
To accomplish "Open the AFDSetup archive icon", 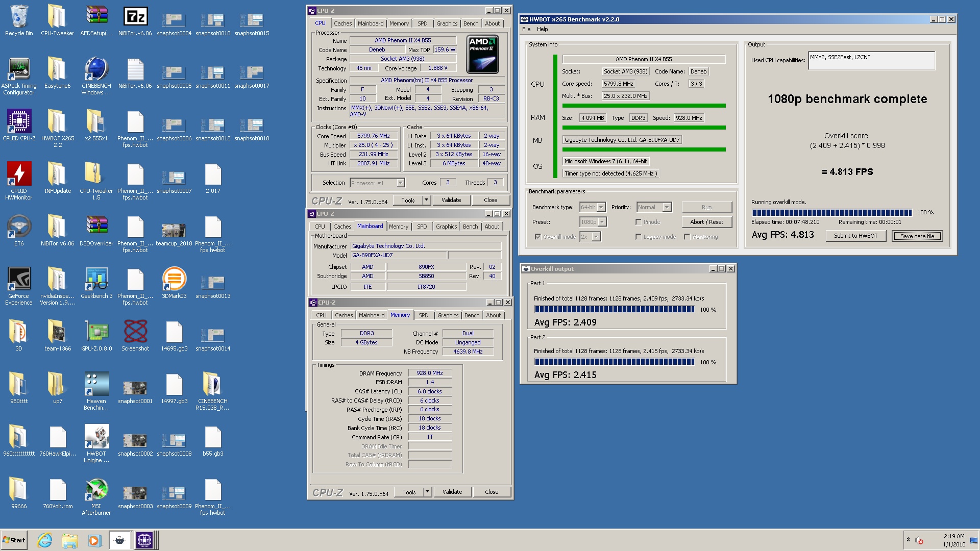I will click(x=96, y=20).
